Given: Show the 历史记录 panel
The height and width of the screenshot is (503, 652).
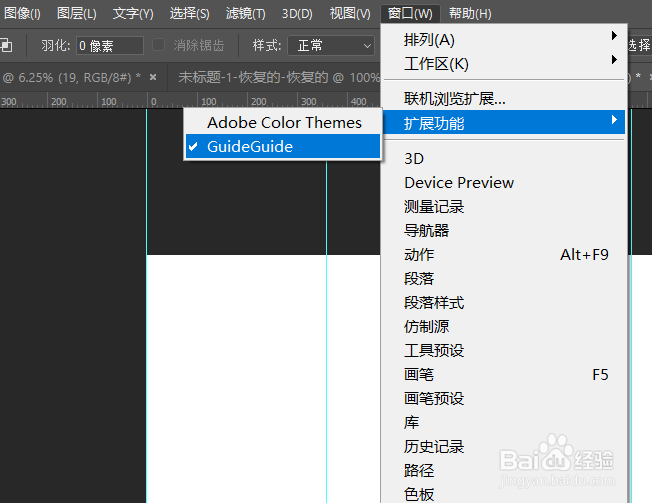Looking at the screenshot, I should [x=504, y=446].
